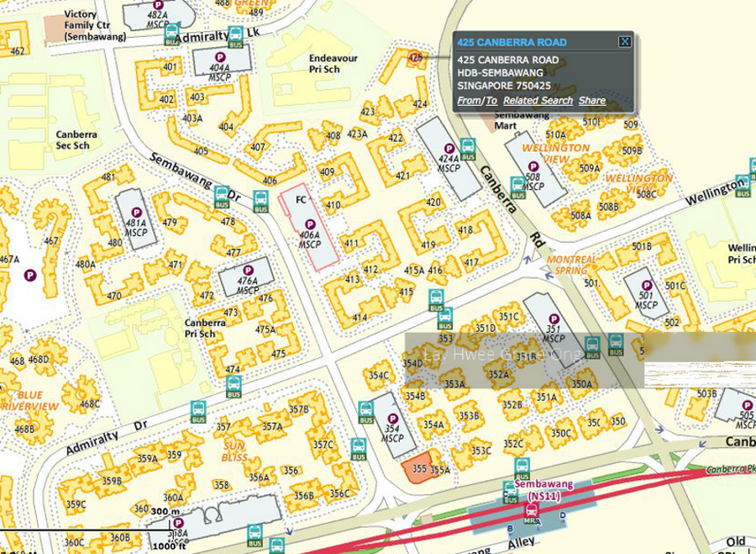Click the parking icon at 354 MSCP
The image size is (756, 554).
click(x=391, y=418)
